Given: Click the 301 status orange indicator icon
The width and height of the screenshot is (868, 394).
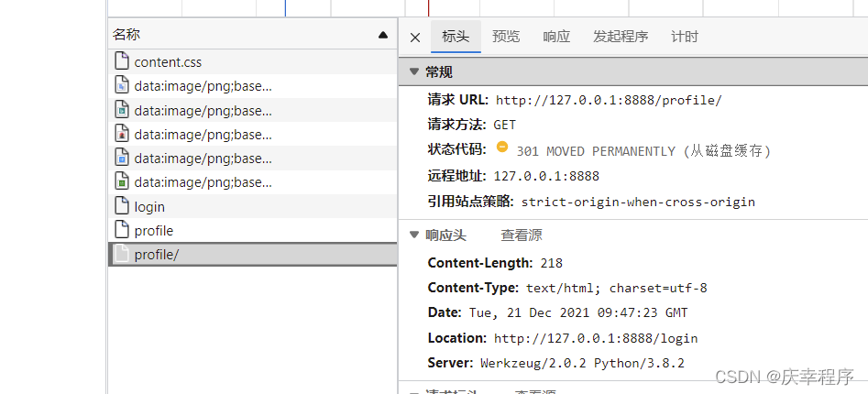Looking at the screenshot, I should point(502,147).
